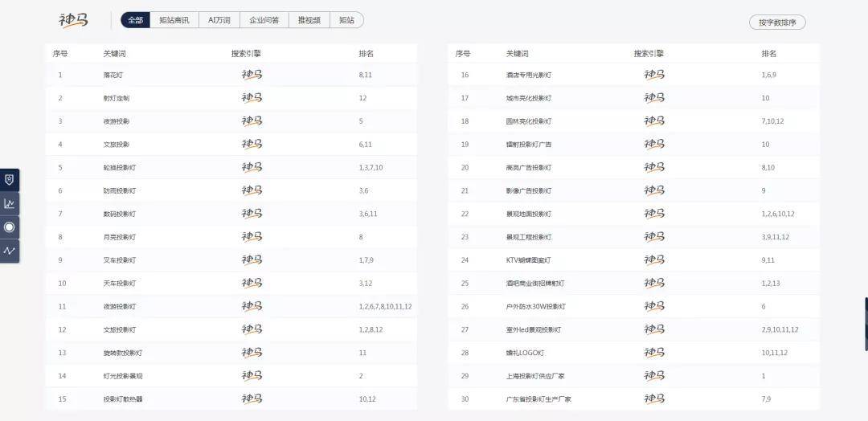
Task: Click the Shenma engine logo in row 30
Action: click(654, 399)
